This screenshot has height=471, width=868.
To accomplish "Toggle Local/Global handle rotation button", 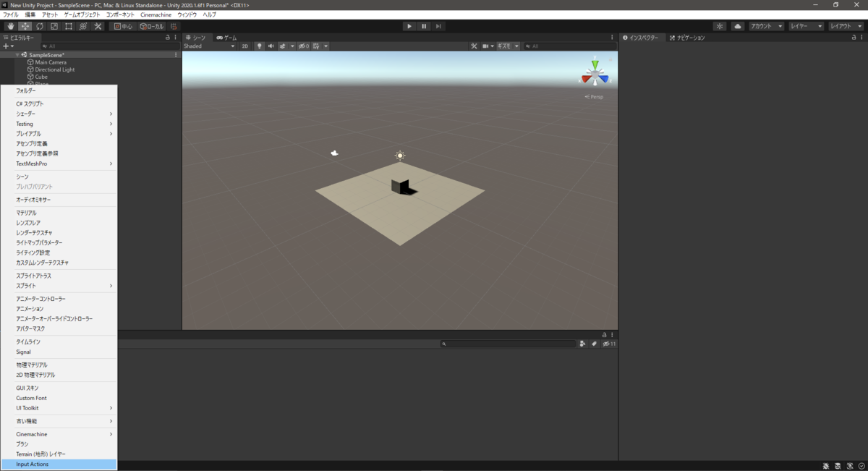I will pyautogui.click(x=152, y=26).
